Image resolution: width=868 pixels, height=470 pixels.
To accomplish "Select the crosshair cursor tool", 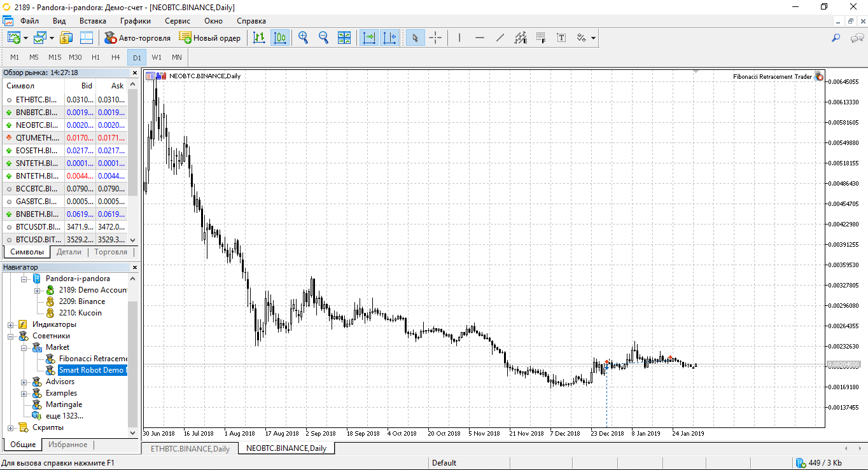I will (x=435, y=38).
